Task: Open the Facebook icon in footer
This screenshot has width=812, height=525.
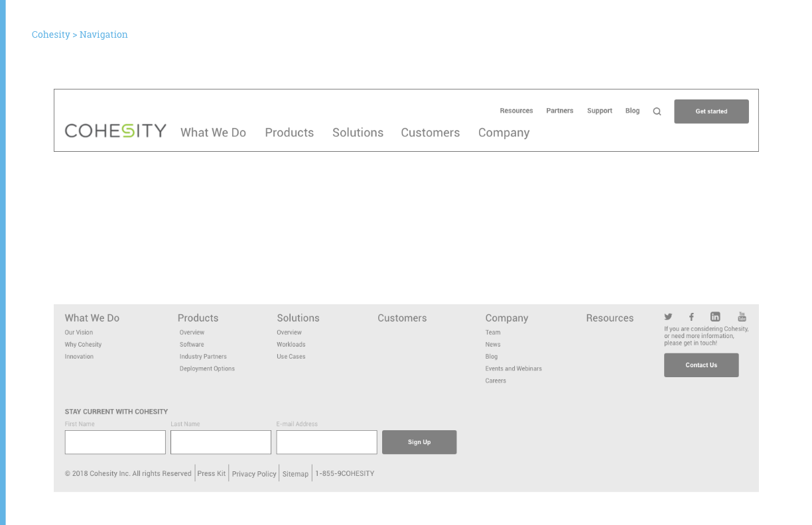Action: [x=691, y=317]
